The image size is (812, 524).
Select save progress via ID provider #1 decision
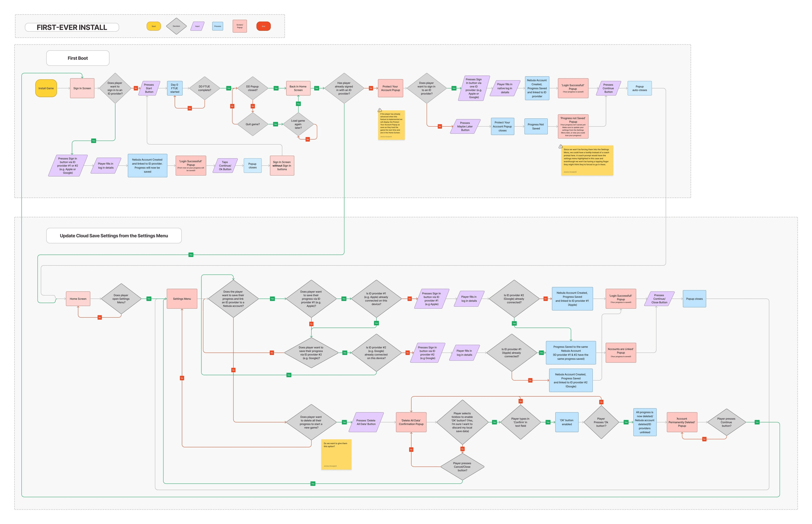pyautogui.click(x=311, y=299)
